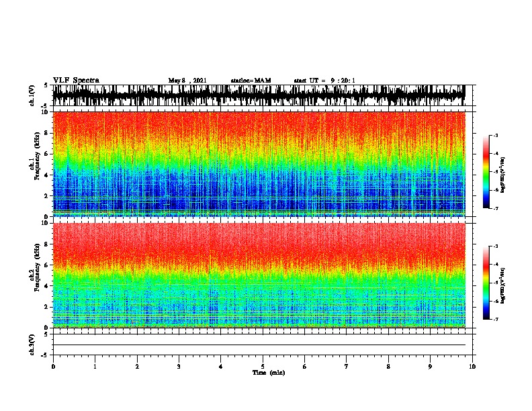Viewport: 532px width, 411px height.
Task: Click time axis tick label "6"
Action: 305,367
